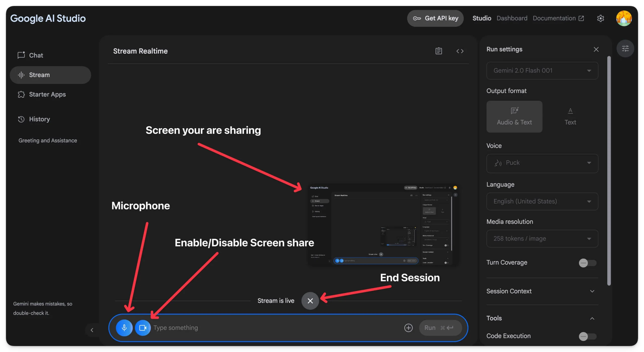Click the Run settings panel scrollbar
The height and width of the screenshot is (352, 644).
[609, 171]
